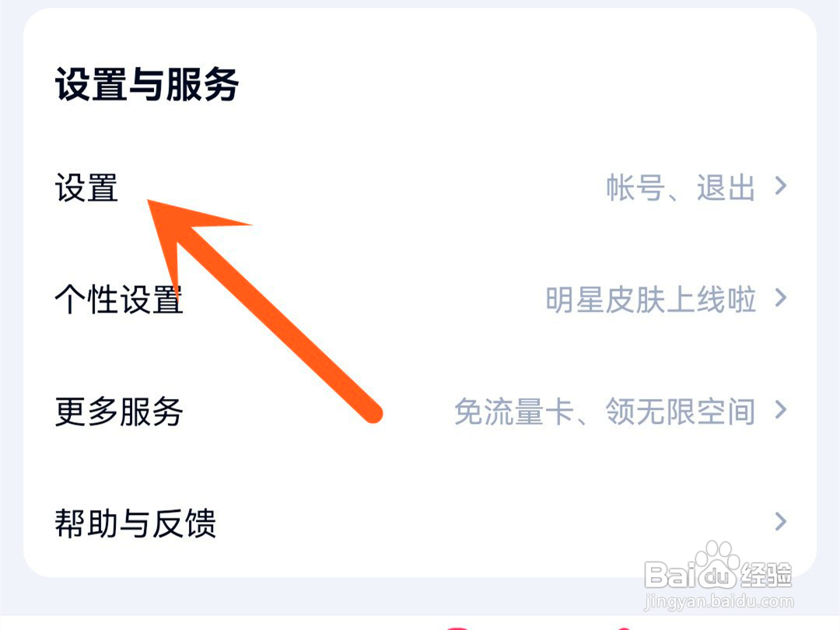Click the 设置与服务 section heading
This screenshot has height=630, width=840.
(147, 84)
